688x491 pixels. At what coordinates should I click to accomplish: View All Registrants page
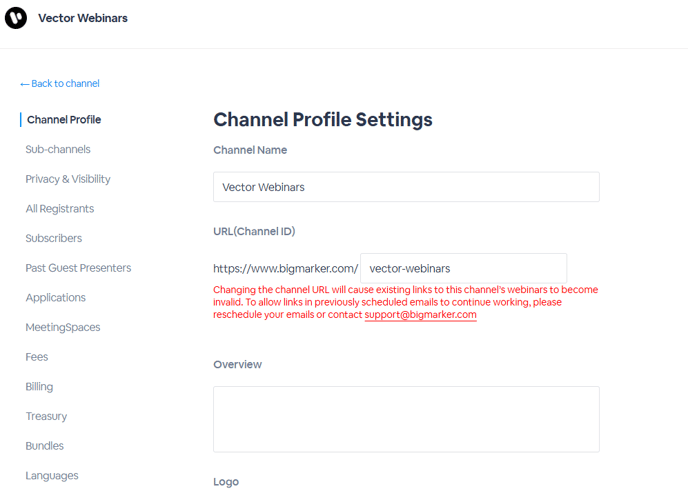tap(60, 208)
